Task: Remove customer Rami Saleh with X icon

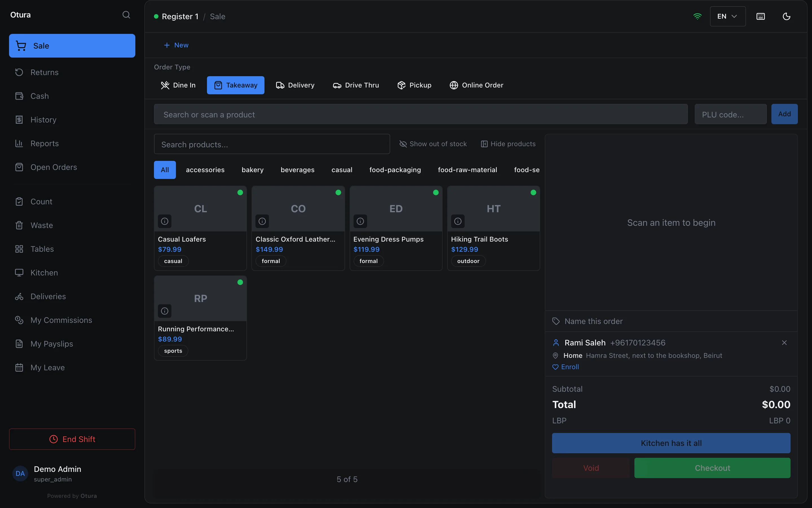Action: [784, 343]
